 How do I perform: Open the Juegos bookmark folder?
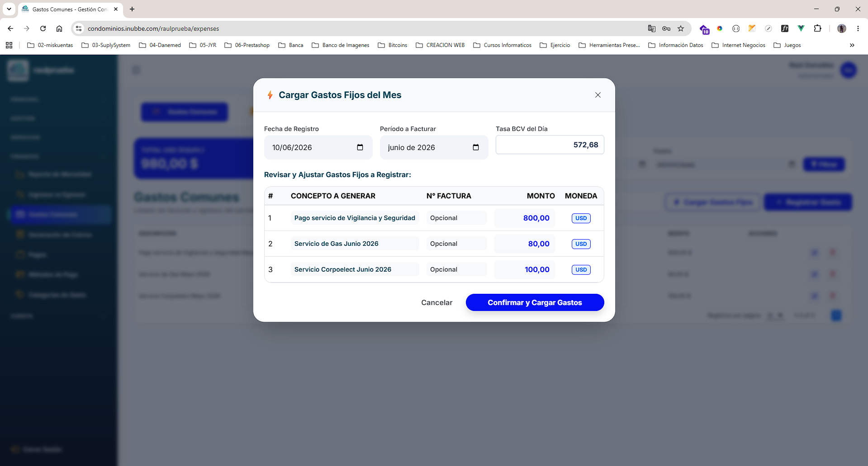pos(787,45)
